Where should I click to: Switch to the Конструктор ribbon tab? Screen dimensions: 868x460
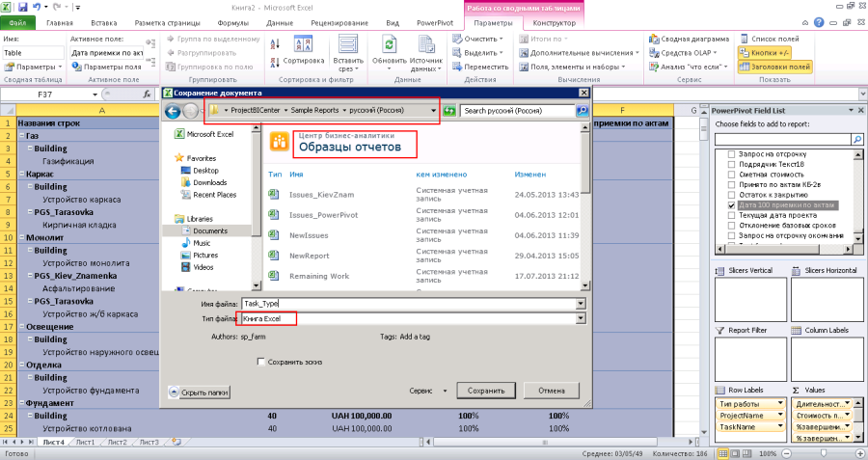(555, 23)
